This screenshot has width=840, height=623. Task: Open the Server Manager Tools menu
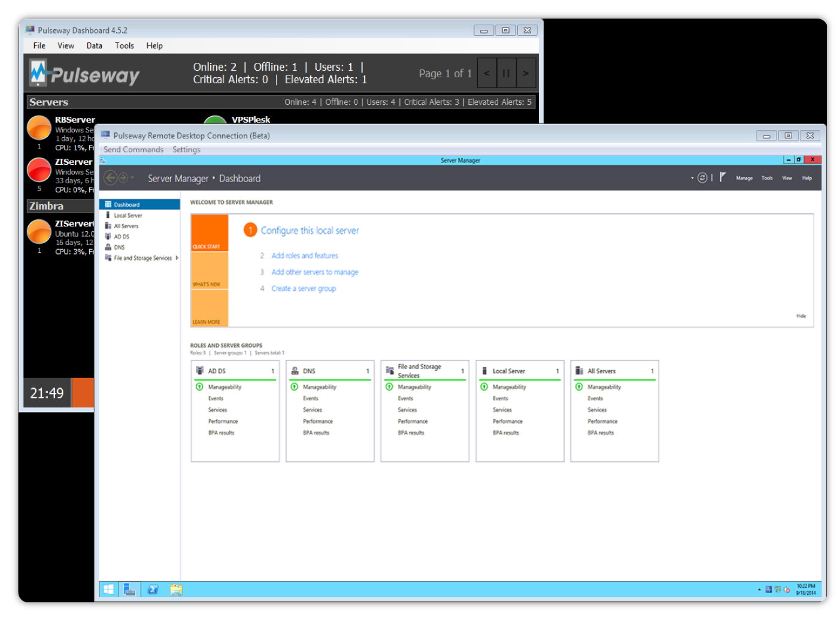click(x=767, y=178)
